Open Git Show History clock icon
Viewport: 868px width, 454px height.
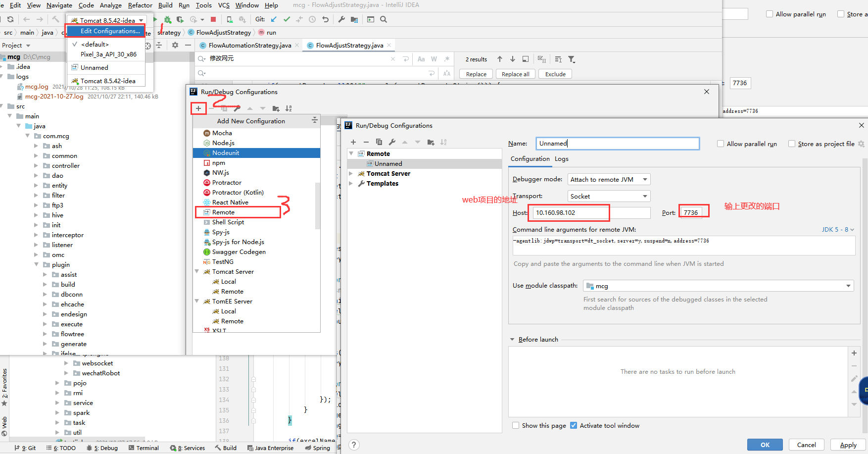[312, 19]
